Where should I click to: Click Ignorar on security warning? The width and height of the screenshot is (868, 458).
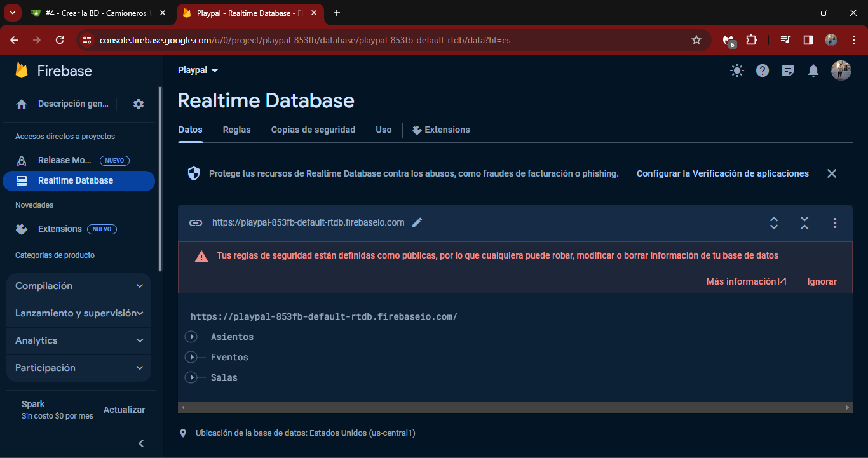822,281
